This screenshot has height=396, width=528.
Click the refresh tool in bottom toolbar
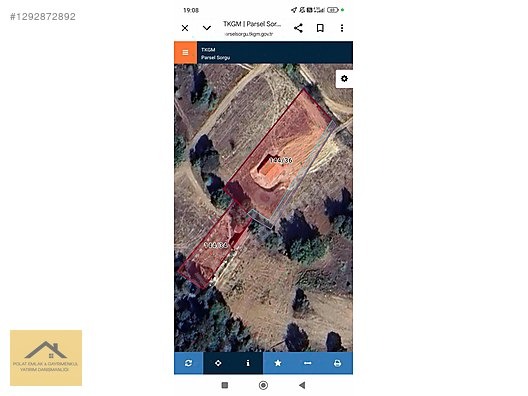coord(188,363)
